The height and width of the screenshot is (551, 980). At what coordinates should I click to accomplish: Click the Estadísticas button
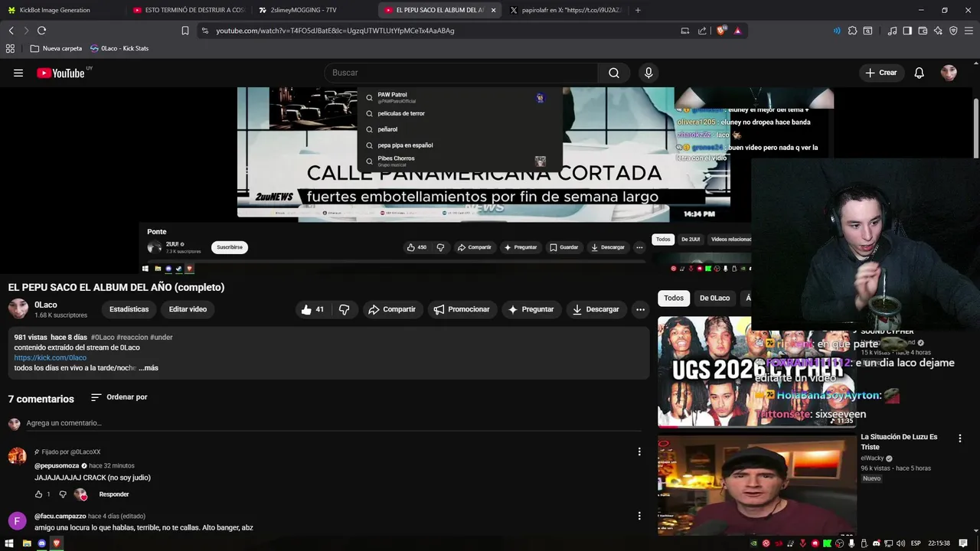129,309
